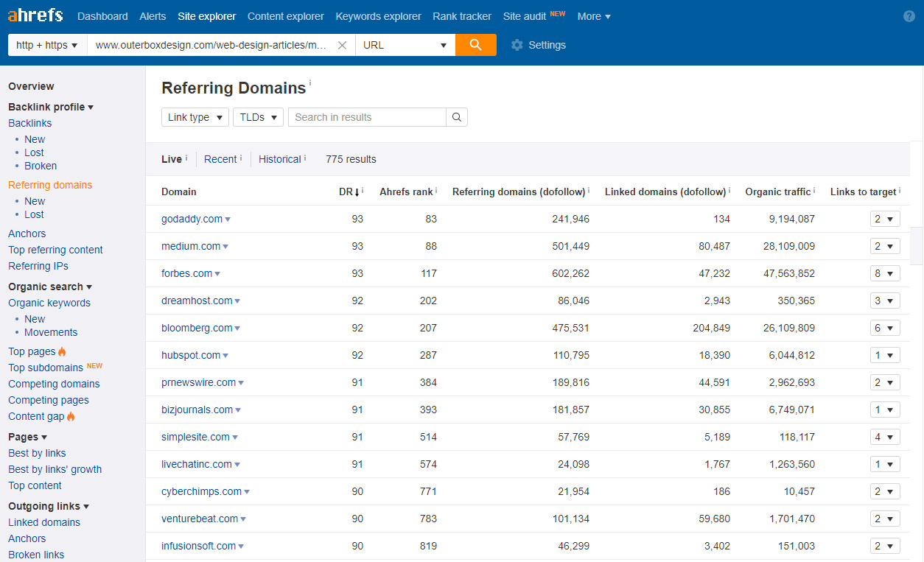Click the flame icon beside Top pages
This screenshot has height=562, width=924.
point(62,351)
